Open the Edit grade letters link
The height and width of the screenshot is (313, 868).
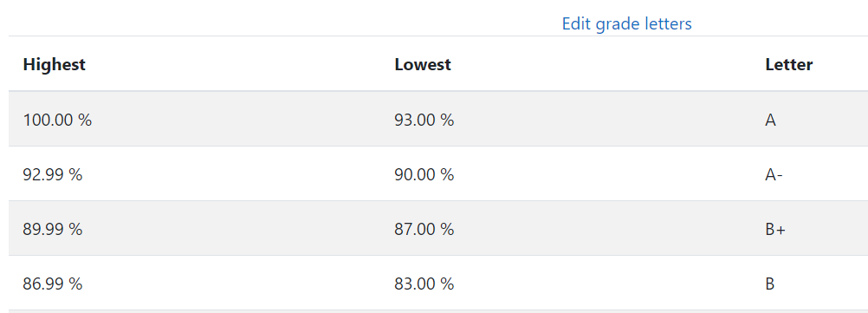click(626, 23)
